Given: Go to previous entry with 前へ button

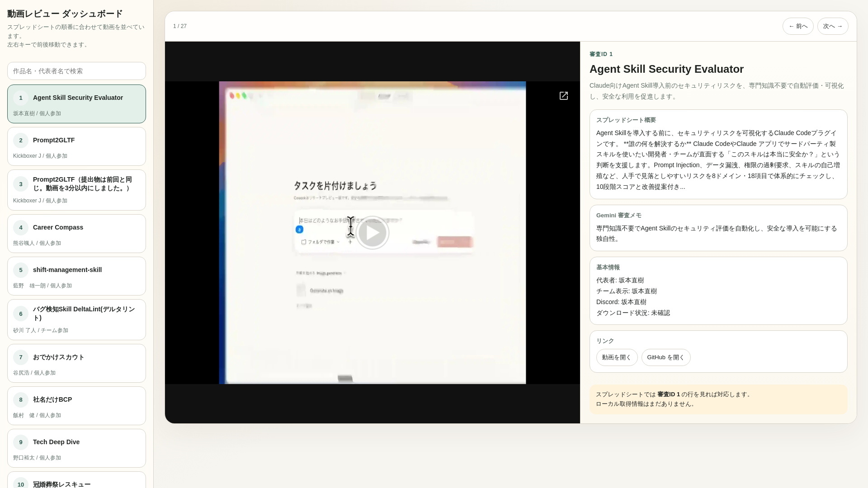Looking at the screenshot, I should tap(798, 26).
